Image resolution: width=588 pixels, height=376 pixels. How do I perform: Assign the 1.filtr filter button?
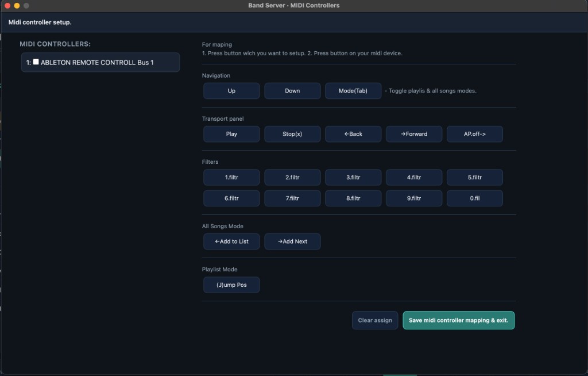click(x=231, y=177)
